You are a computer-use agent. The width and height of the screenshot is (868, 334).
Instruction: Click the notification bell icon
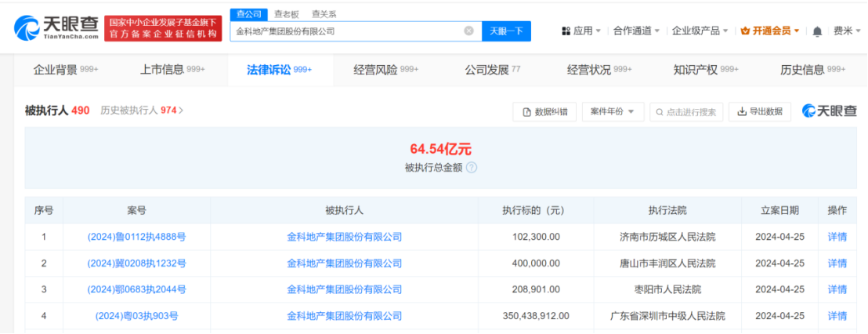coord(817,31)
